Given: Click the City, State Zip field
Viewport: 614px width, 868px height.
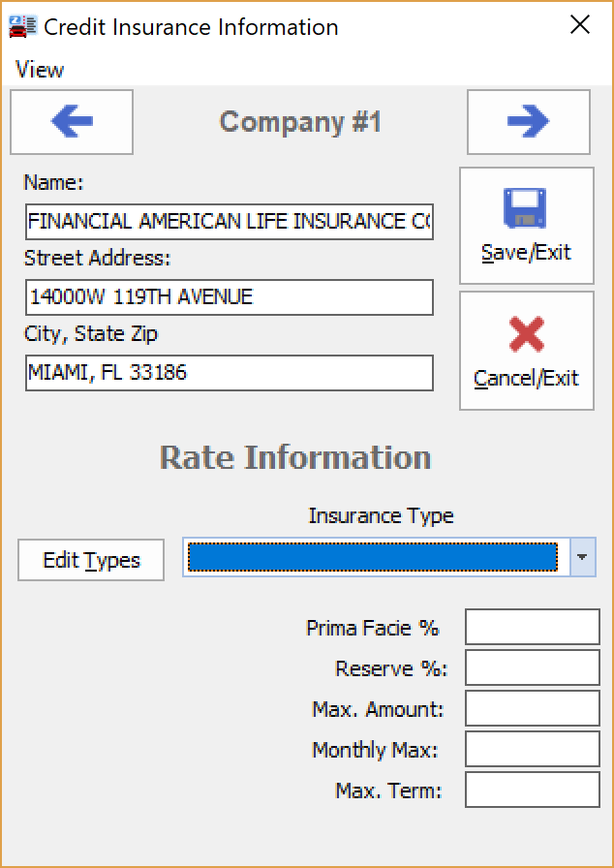Looking at the screenshot, I should point(230,373).
